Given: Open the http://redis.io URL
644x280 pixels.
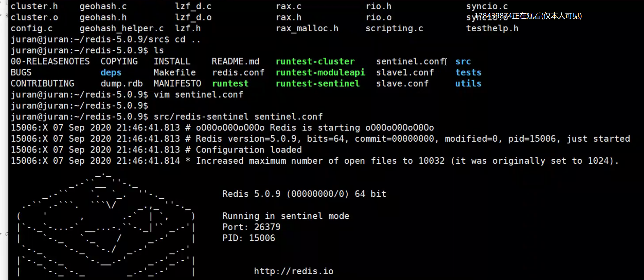Looking at the screenshot, I should 294,271.
